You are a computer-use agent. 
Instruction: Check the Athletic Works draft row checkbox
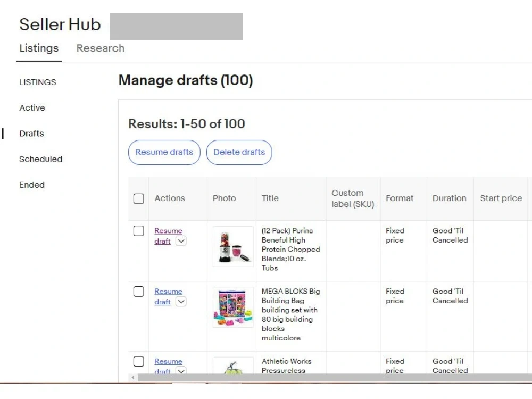[x=139, y=361]
